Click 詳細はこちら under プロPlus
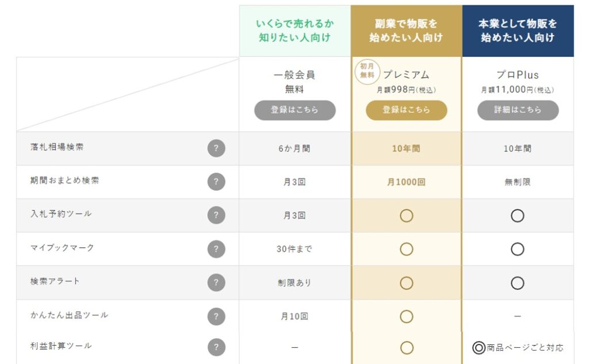The width and height of the screenshot is (589, 364). pos(518,110)
